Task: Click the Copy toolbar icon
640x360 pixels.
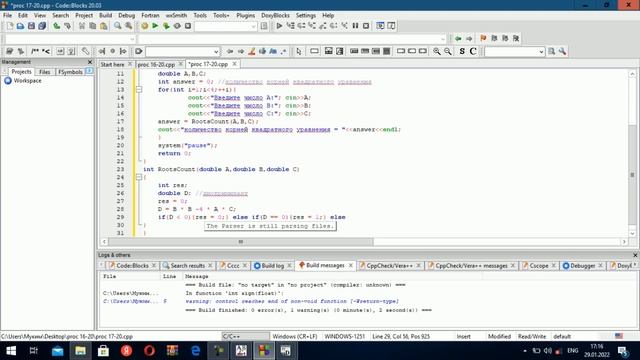Action: click(93, 26)
